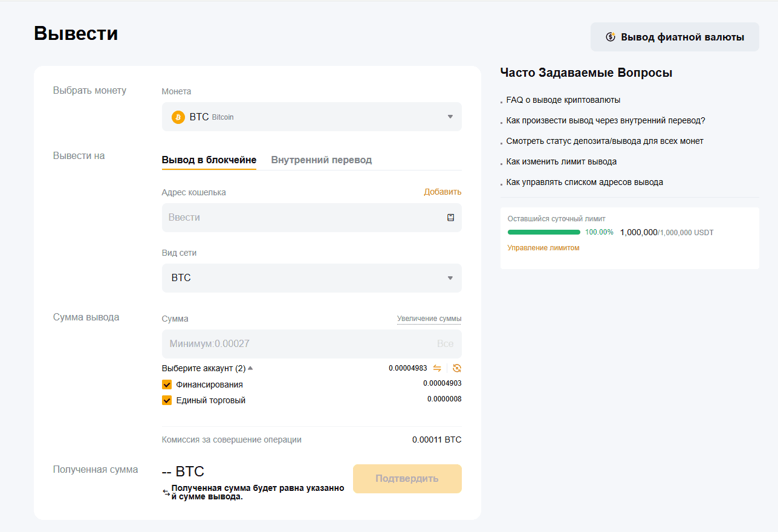The width and height of the screenshot is (778, 532).
Task: Open Управление лимитом link
Action: (x=543, y=248)
